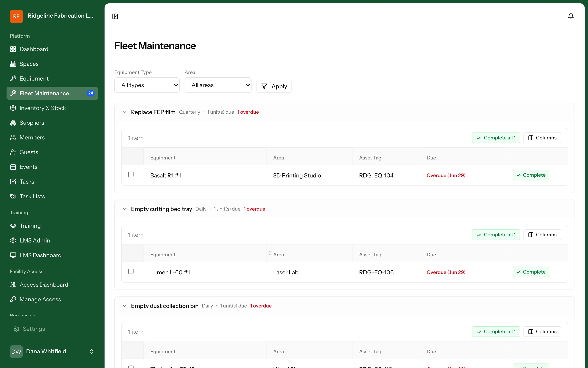This screenshot has width=588, height=368.
Task: Click Overdue (Jun 29) for Basalt R1 #1
Action: pyautogui.click(x=446, y=175)
